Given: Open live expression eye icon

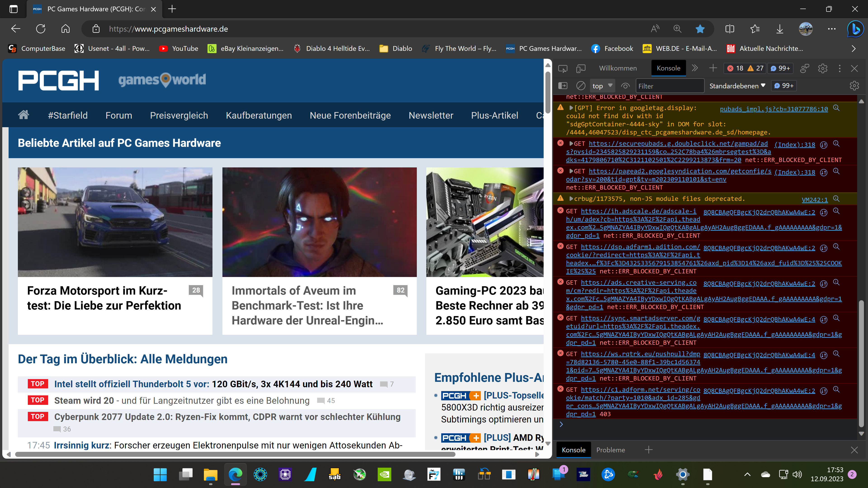Looking at the screenshot, I should click(x=625, y=86).
